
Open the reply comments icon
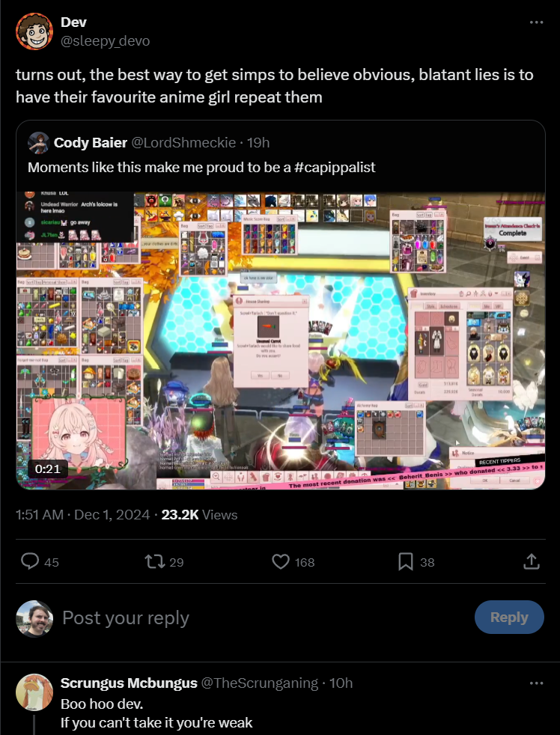coord(30,561)
